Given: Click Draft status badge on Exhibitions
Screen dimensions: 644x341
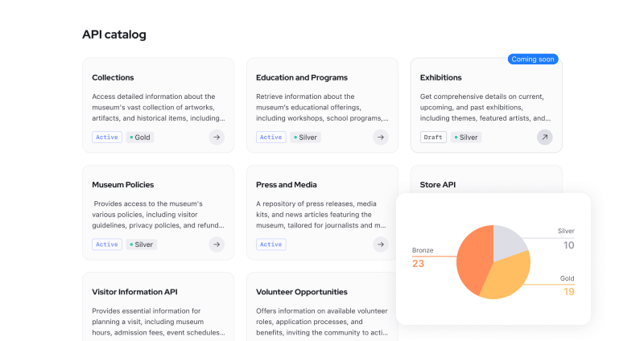Looking at the screenshot, I should 433,137.
